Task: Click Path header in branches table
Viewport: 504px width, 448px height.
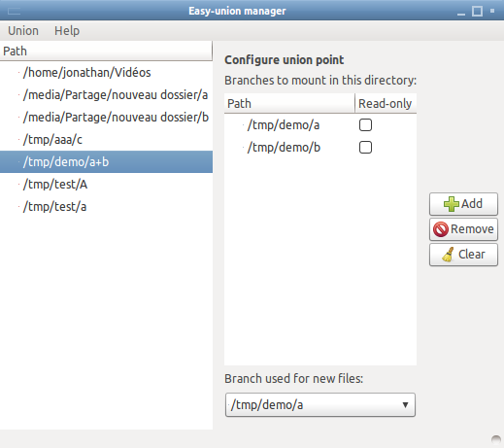Action: point(289,104)
